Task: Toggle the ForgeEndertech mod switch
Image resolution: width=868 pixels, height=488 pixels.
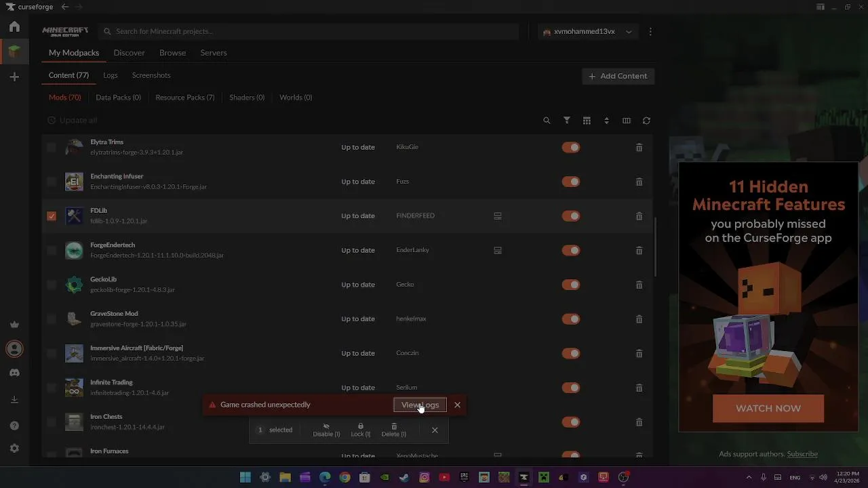Action: click(571, 250)
